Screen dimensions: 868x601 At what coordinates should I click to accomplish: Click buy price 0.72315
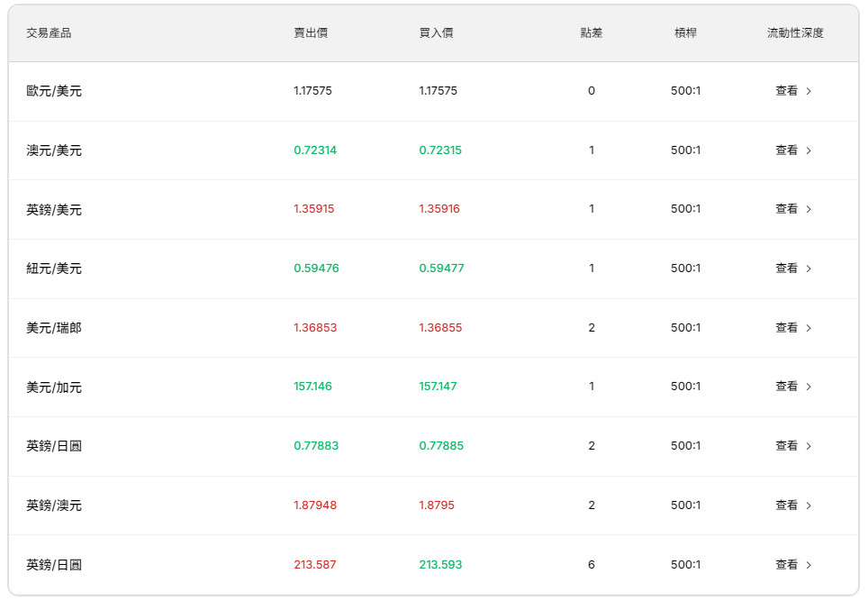[x=440, y=150]
